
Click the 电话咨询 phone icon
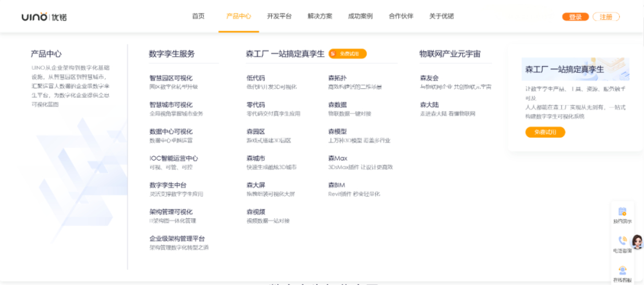click(622, 241)
